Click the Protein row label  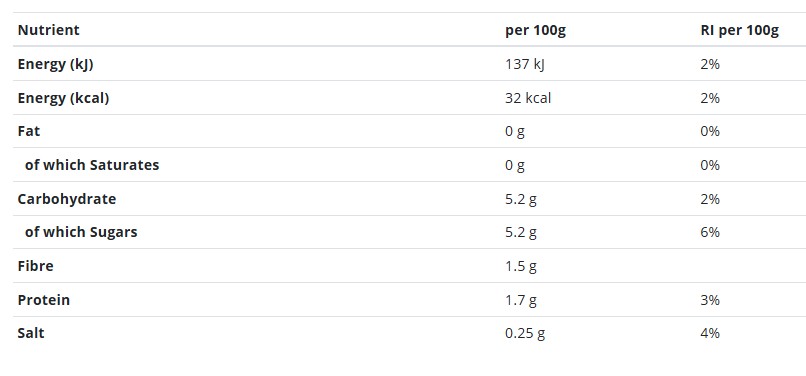tap(44, 300)
